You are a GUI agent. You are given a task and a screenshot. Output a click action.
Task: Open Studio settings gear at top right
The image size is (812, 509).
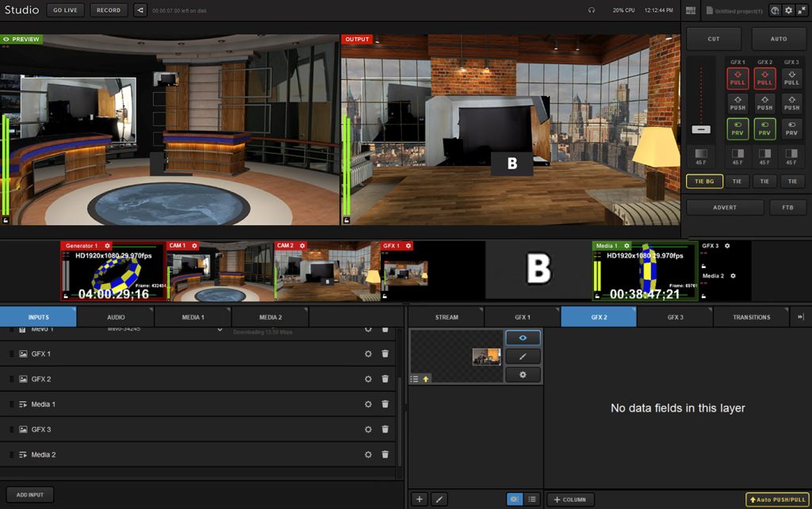point(789,10)
